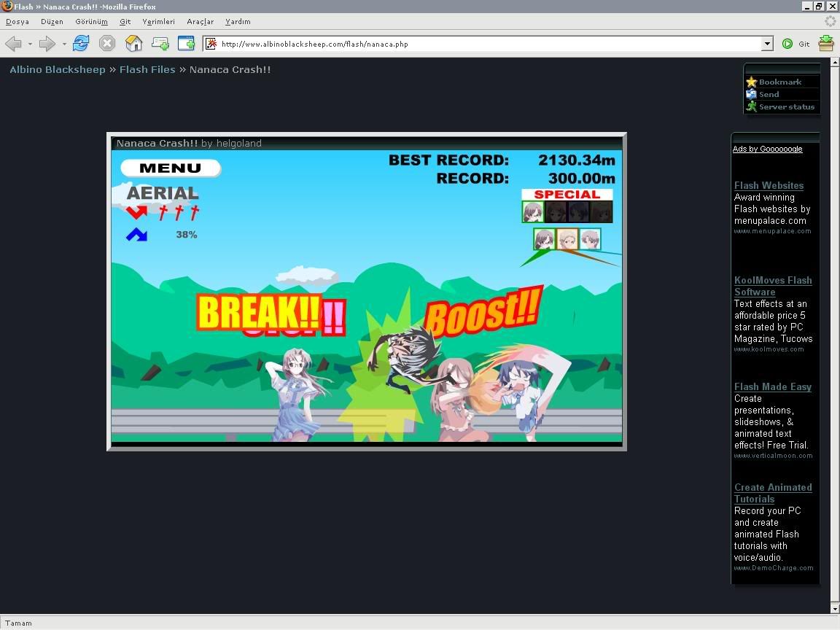Click the page scrollbar down arrow

pyautogui.click(x=835, y=609)
